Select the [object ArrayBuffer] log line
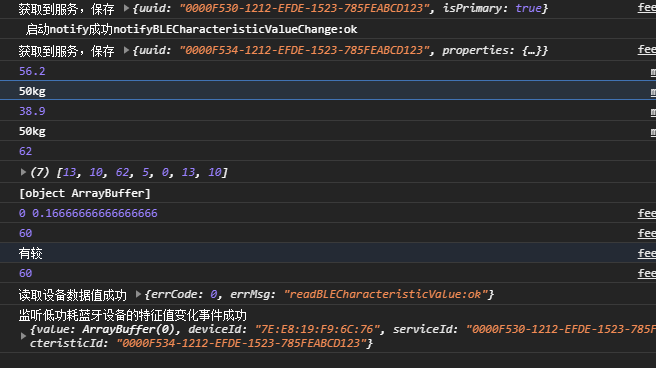 [85, 193]
